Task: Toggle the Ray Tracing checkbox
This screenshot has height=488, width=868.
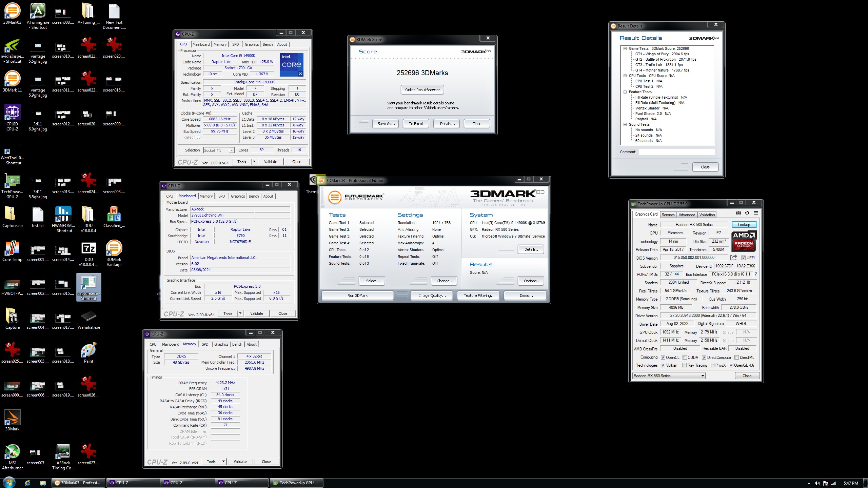Action: click(x=684, y=365)
